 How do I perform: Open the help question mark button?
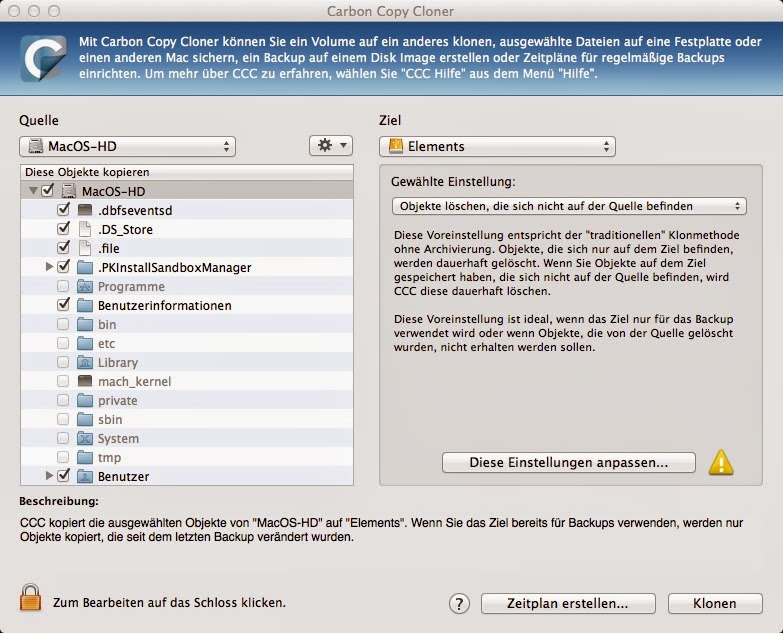point(459,603)
